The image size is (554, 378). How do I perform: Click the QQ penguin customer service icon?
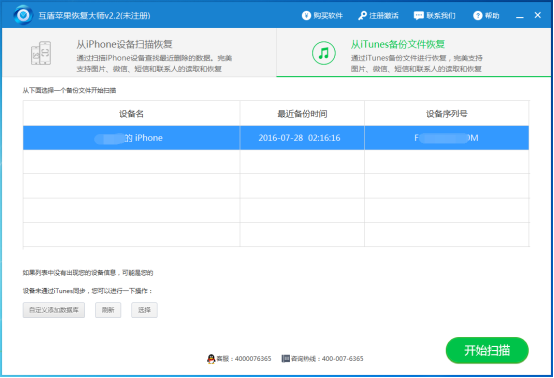point(211,359)
